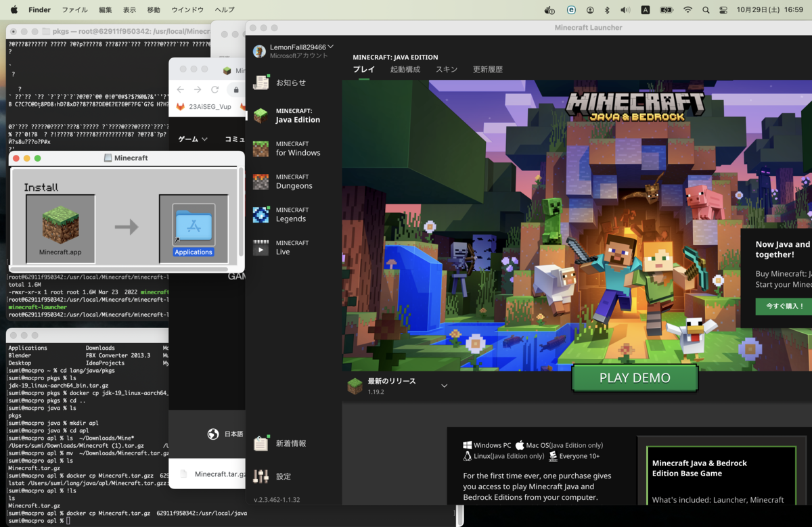812x527 pixels.
Task: Open the 移動 menu
Action: pos(154,10)
